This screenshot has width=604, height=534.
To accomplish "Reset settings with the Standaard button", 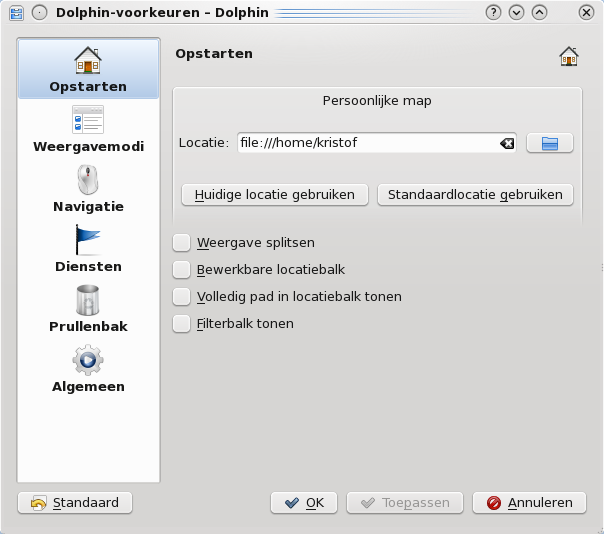I will [75, 503].
